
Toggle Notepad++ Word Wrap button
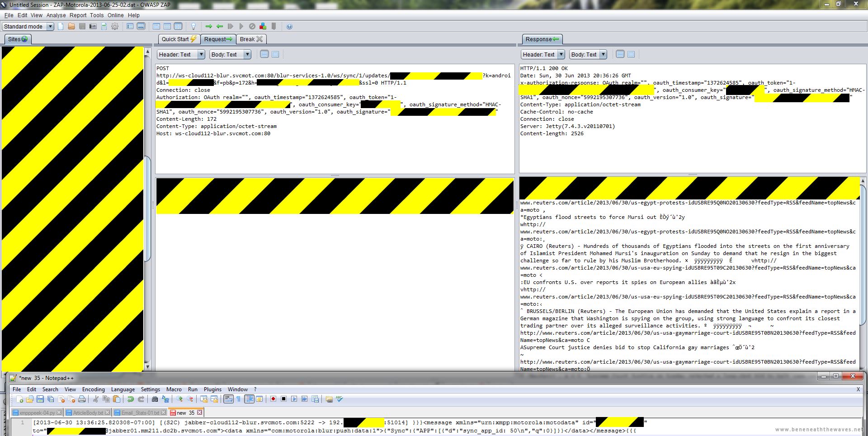pos(228,399)
